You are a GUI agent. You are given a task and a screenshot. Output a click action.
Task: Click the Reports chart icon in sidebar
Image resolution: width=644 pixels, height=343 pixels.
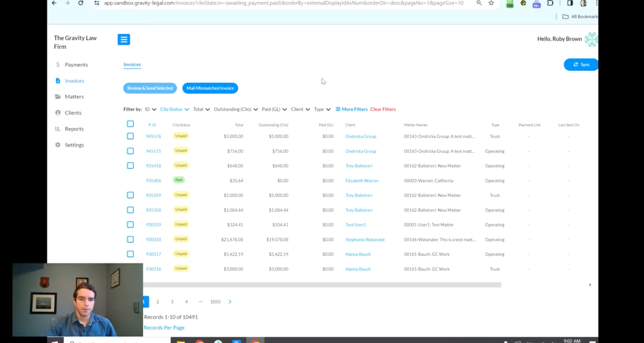pyautogui.click(x=58, y=129)
